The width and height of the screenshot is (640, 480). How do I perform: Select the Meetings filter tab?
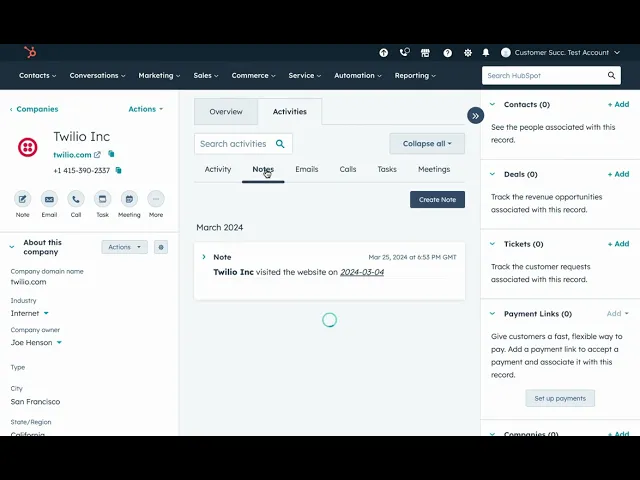[x=434, y=169]
